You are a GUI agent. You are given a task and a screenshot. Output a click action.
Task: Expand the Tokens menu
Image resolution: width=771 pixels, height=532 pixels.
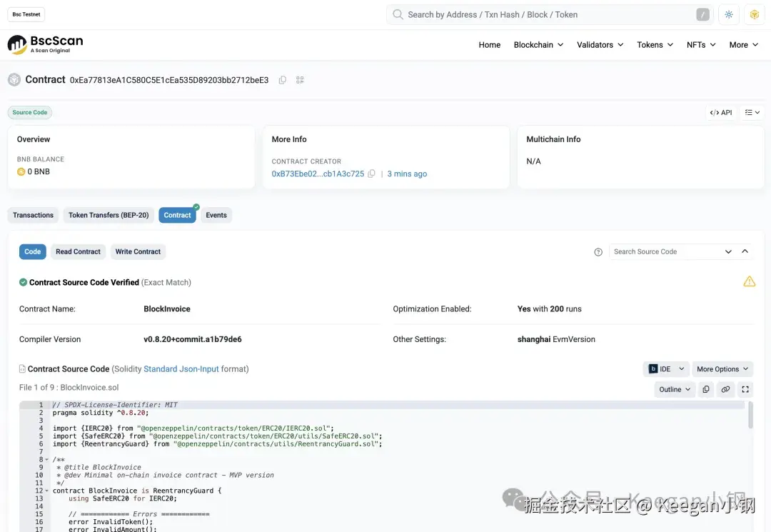click(x=655, y=45)
